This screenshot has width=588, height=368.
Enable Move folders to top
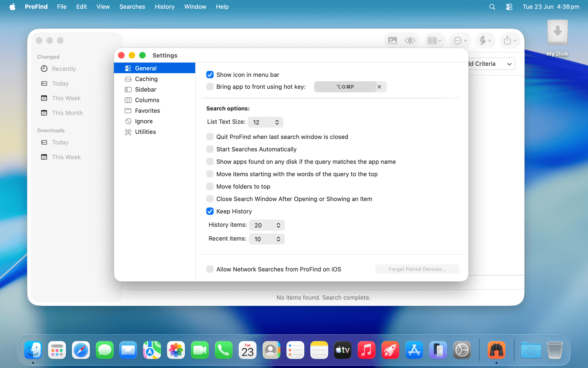(x=210, y=186)
